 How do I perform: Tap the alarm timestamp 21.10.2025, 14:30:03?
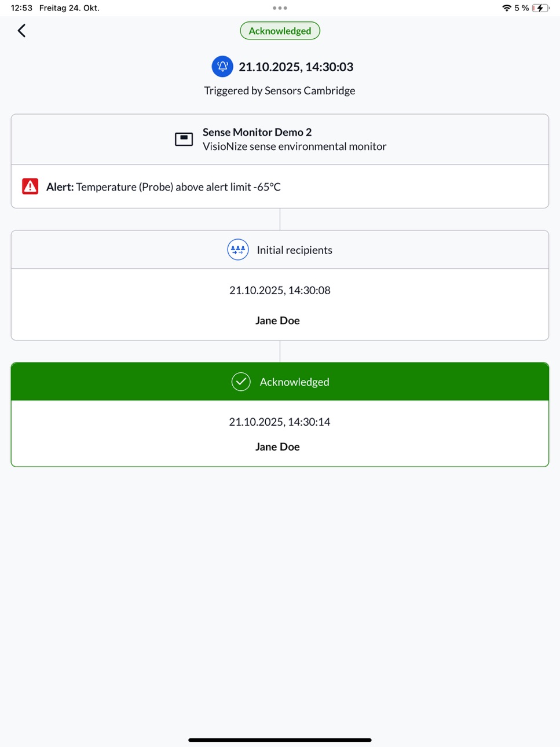tap(296, 67)
